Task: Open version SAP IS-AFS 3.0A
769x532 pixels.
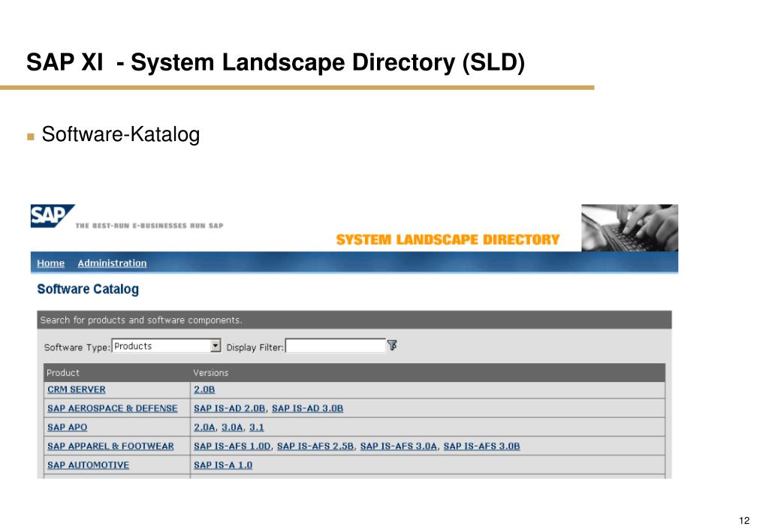Action: [x=398, y=446]
